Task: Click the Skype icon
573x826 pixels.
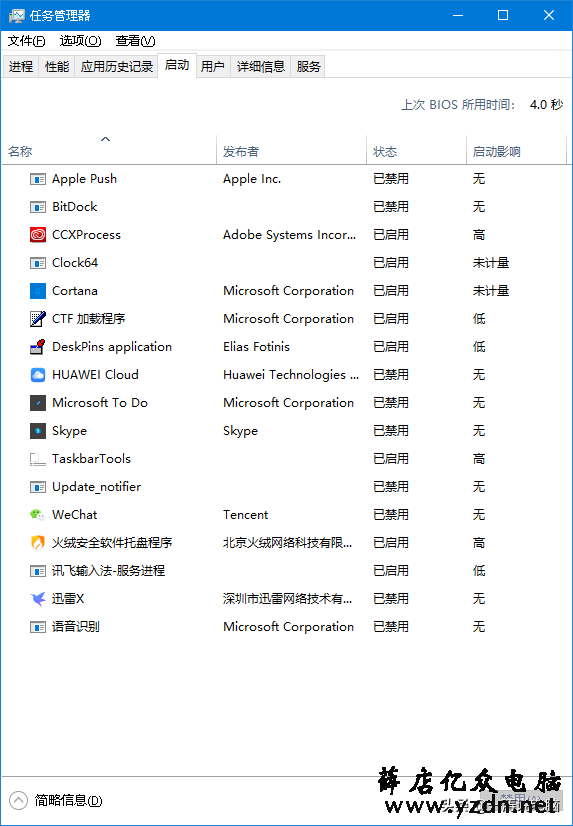Action: pos(37,431)
